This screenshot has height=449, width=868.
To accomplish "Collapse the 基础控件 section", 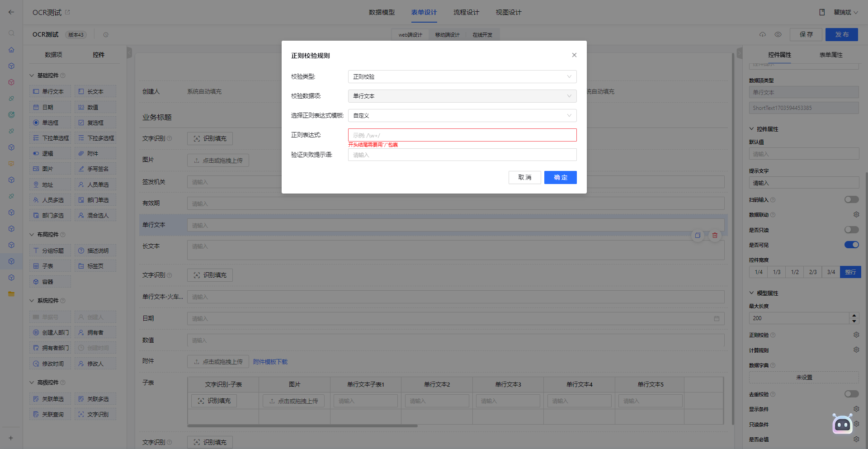I will pos(32,76).
